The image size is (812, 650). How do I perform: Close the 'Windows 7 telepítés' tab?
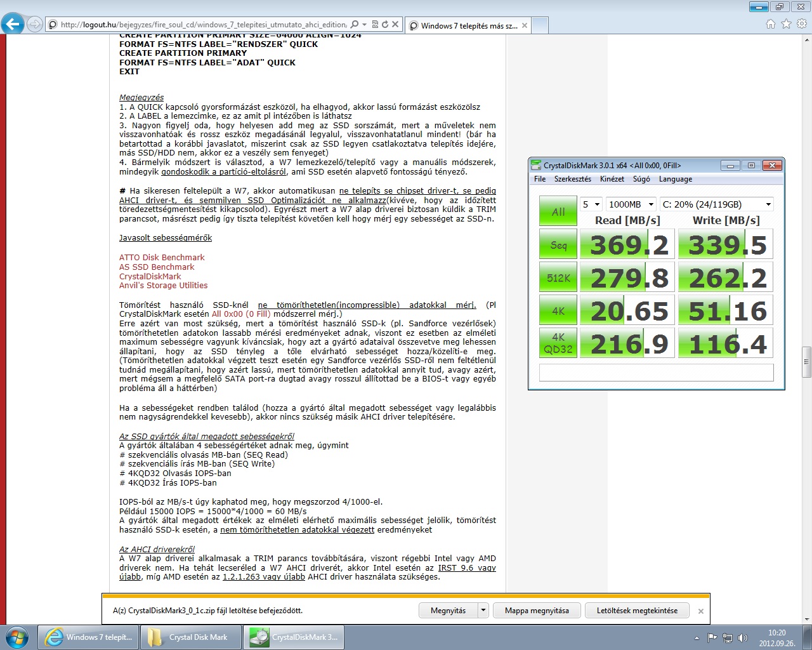tap(525, 26)
